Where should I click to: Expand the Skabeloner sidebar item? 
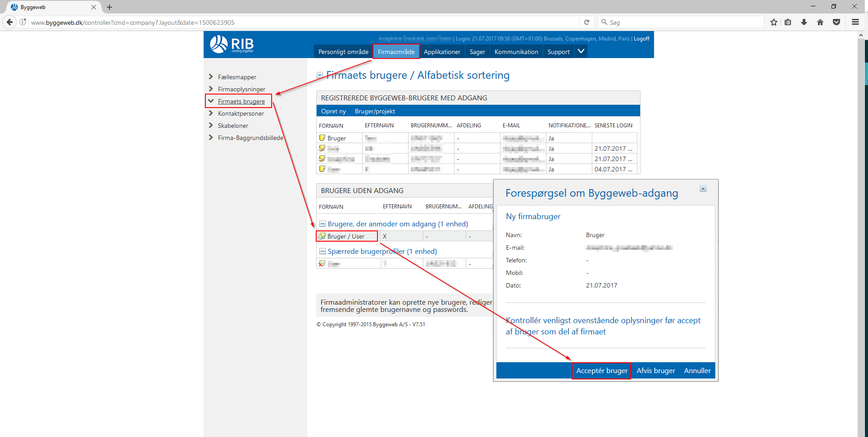coord(211,126)
